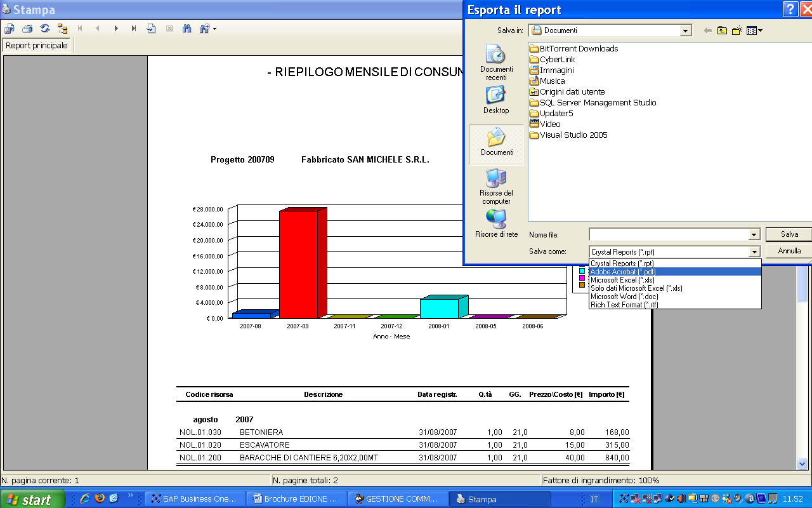Click the zoom binoculars icon with plus
The image size is (812, 508).
tap(204, 29)
